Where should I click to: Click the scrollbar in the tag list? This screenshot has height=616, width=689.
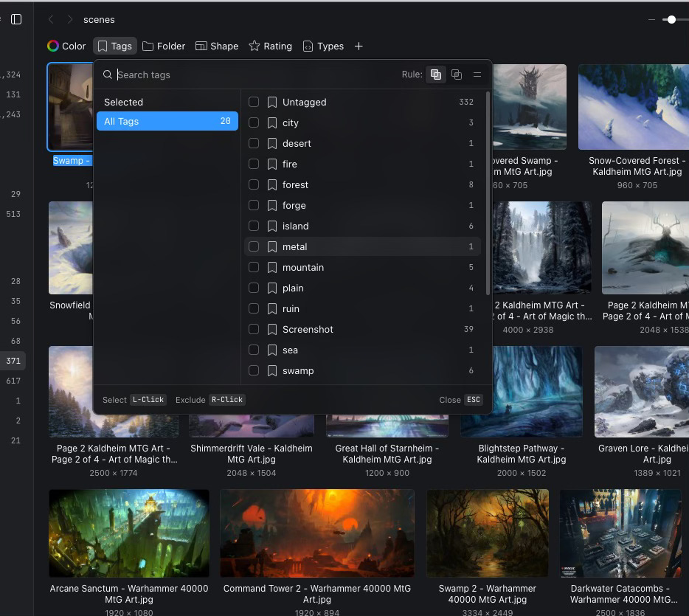coord(488,193)
